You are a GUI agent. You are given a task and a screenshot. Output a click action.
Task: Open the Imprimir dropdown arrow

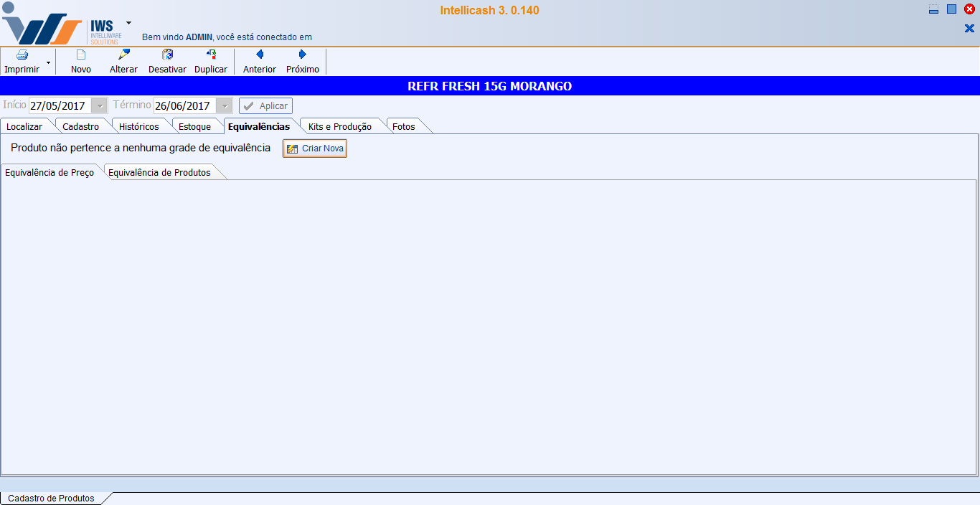(48, 63)
